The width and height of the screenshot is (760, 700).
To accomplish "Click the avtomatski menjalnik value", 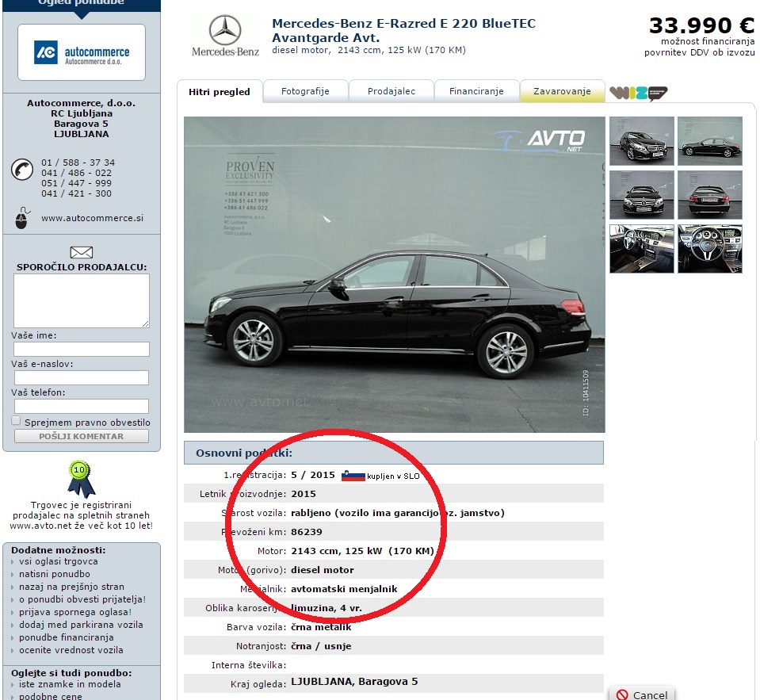I will 344,589.
